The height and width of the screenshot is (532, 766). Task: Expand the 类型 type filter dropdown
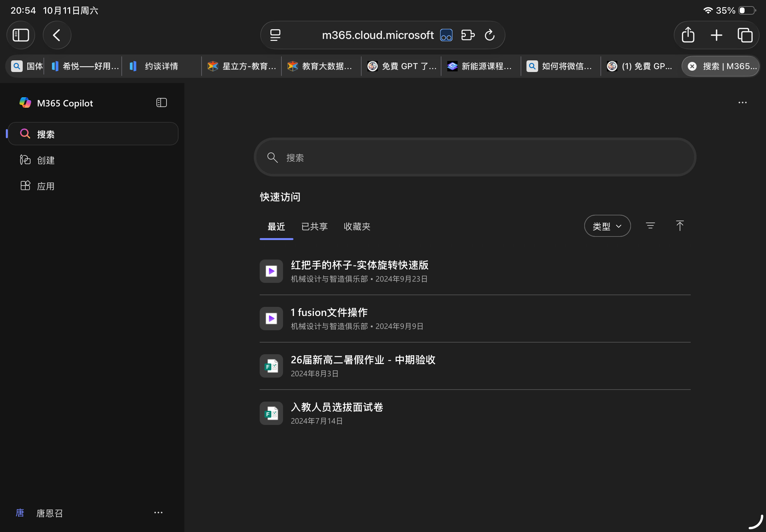[607, 226]
